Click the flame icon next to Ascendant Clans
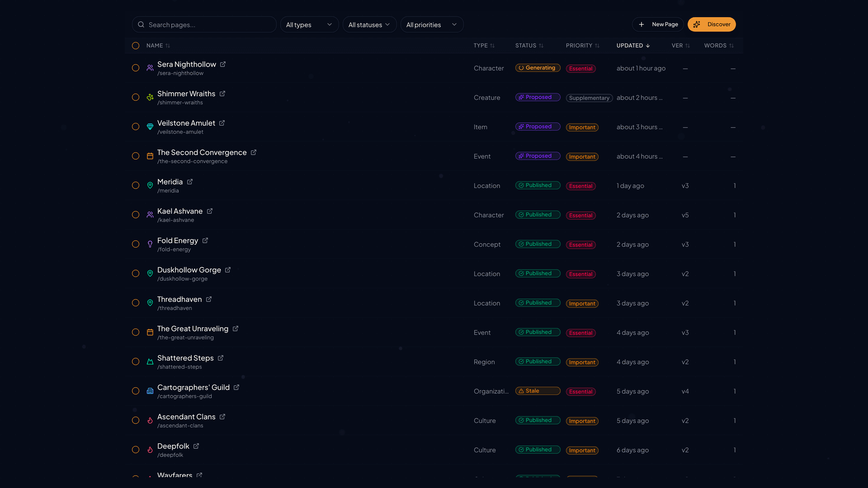The height and width of the screenshot is (488, 868). (x=150, y=420)
